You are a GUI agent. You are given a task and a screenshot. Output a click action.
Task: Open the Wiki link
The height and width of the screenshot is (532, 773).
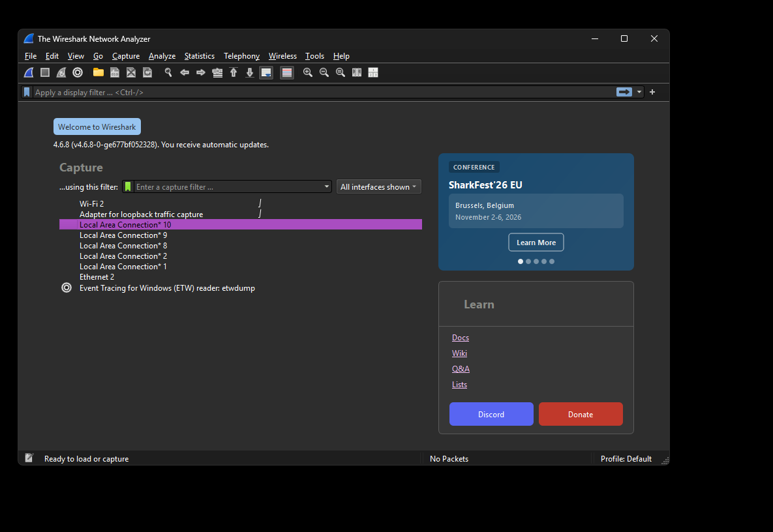pyautogui.click(x=459, y=353)
